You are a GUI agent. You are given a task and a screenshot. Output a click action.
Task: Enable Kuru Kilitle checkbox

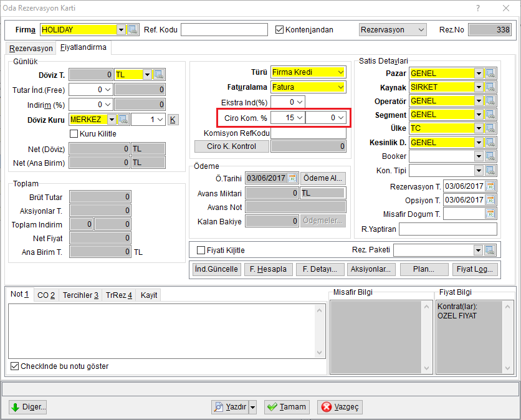coord(74,133)
